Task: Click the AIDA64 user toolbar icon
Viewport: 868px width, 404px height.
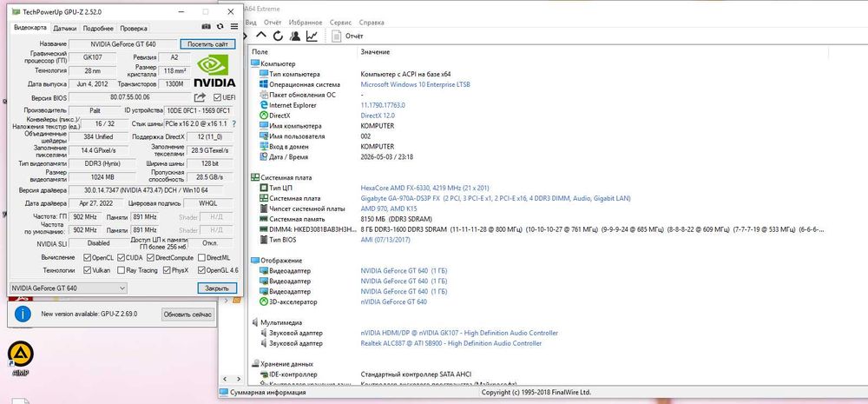Action: (x=295, y=36)
